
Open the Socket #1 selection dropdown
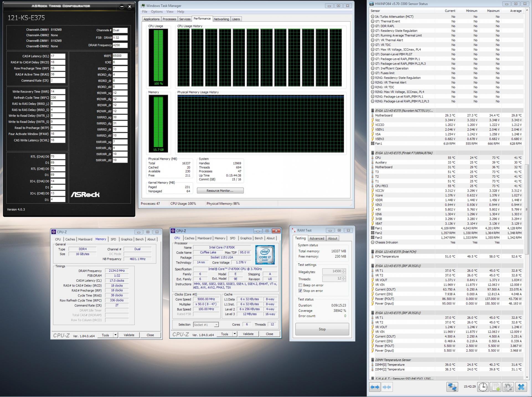click(x=206, y=325)
